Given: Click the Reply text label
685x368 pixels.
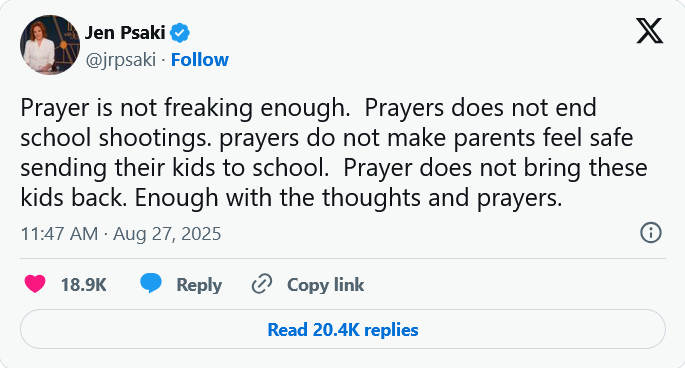Looking at the screenshot, I should tap(199, 285).
